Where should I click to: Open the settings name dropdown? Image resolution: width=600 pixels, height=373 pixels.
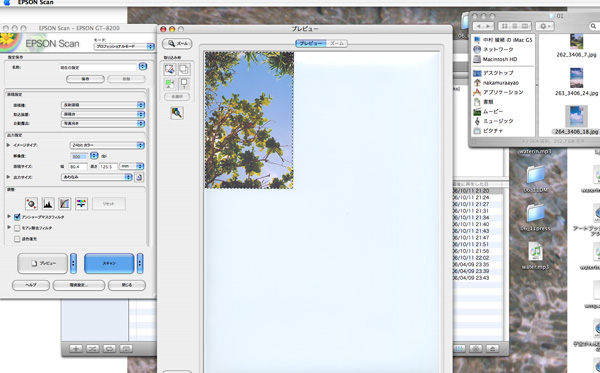click(143, 67)
